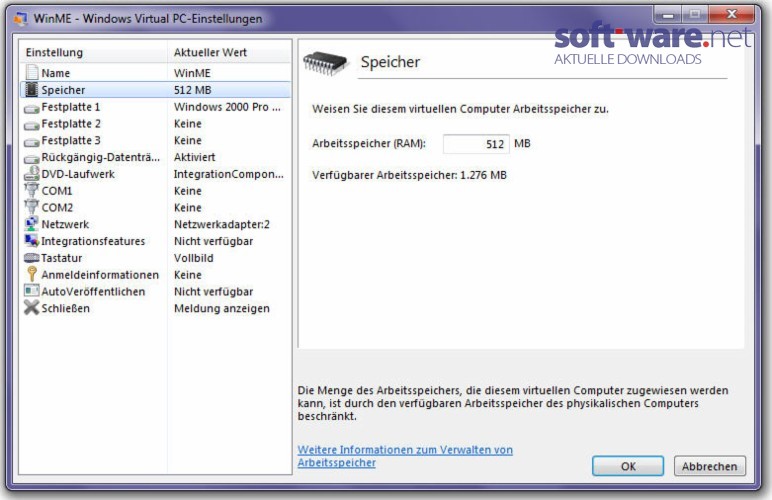Select COM2 setting

tap(155, 207)
